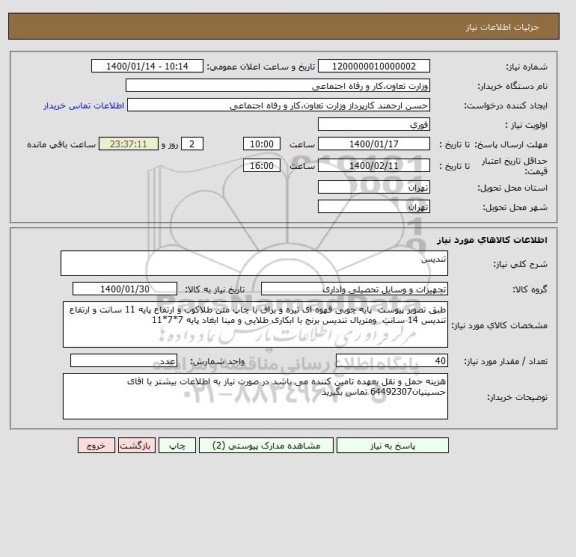Click the شهر محل تحویل label
The width and height of the screenshot is (576, 557).
coord(515,207)
